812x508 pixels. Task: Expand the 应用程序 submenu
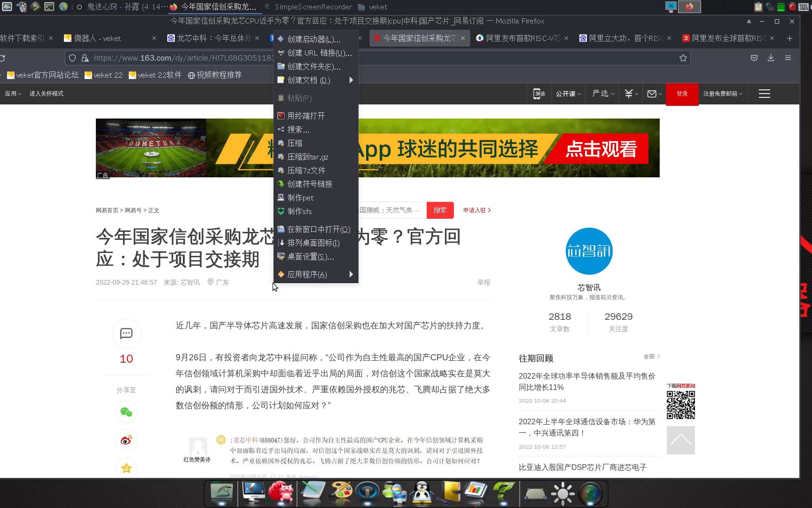pyautogui.click(x=316, y=275)
